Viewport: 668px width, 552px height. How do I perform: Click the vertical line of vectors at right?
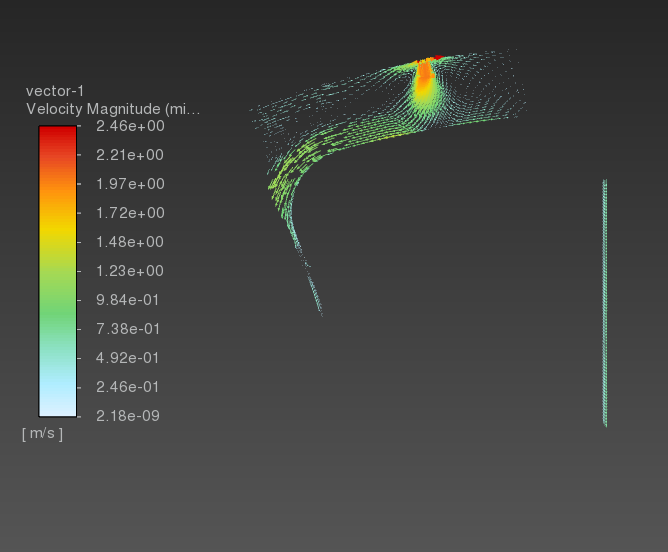pos(605,303)
